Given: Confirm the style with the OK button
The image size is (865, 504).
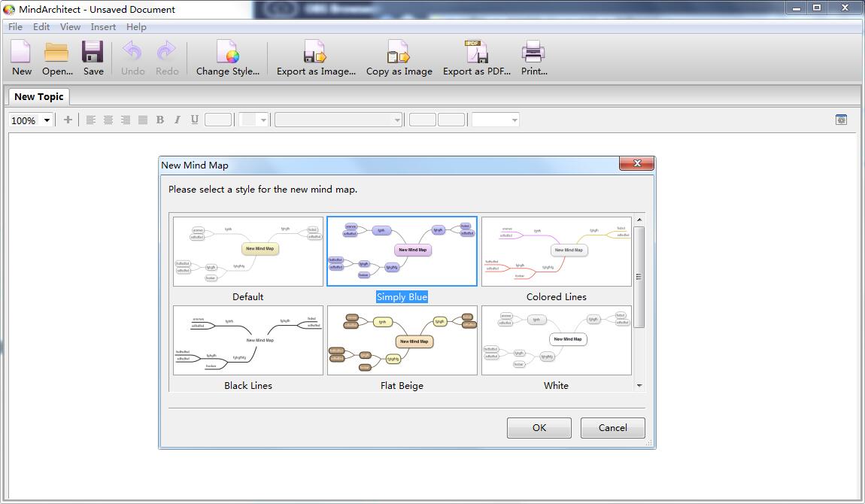Looking at the screenshot, I should pos(539,428).
